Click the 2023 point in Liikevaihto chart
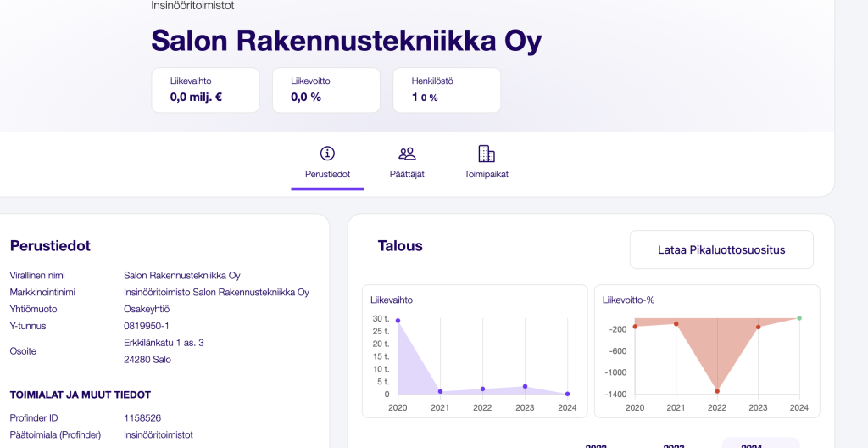 (x=525, y=386)
